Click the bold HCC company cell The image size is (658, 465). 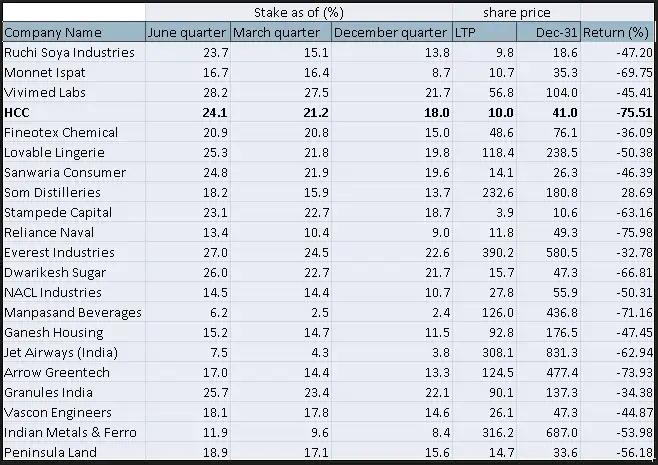(x=18, y=113)
